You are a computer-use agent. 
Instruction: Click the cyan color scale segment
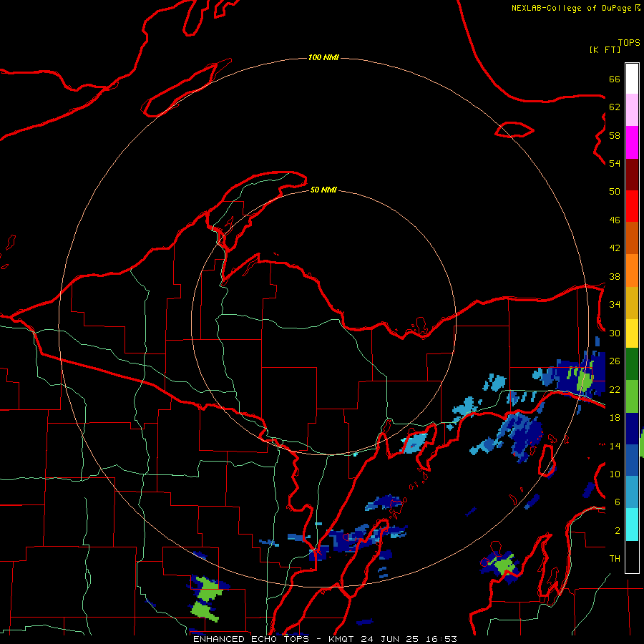632,525
